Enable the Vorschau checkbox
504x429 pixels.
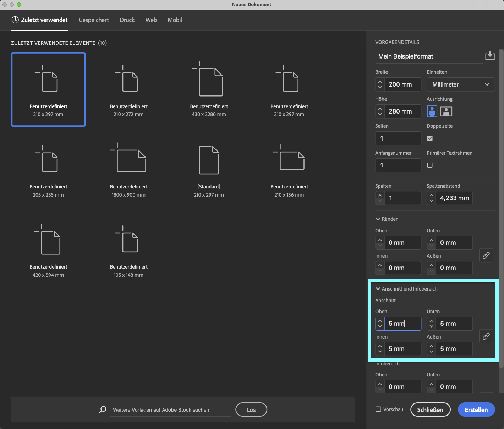pyautogui.click(x=378, y=409)
